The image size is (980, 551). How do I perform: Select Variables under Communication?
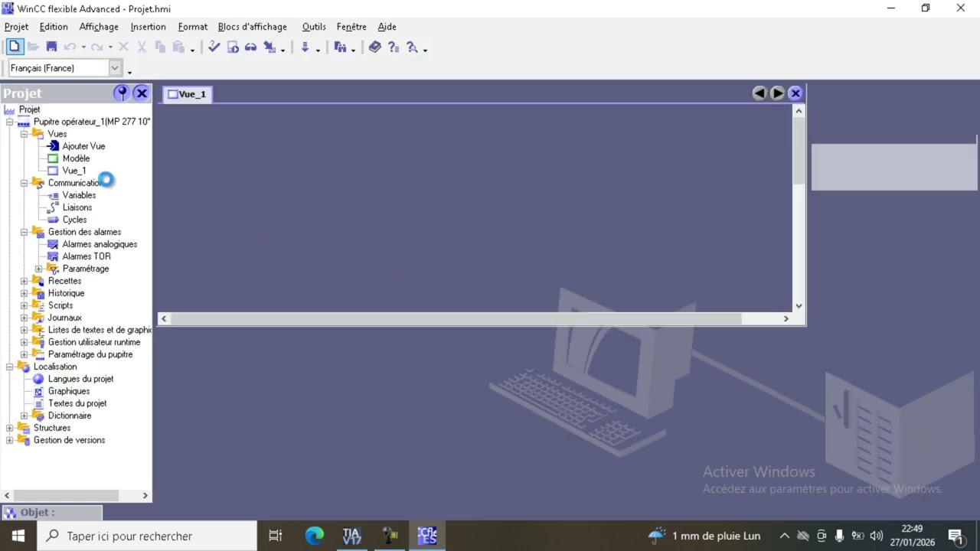coord(79,195)
